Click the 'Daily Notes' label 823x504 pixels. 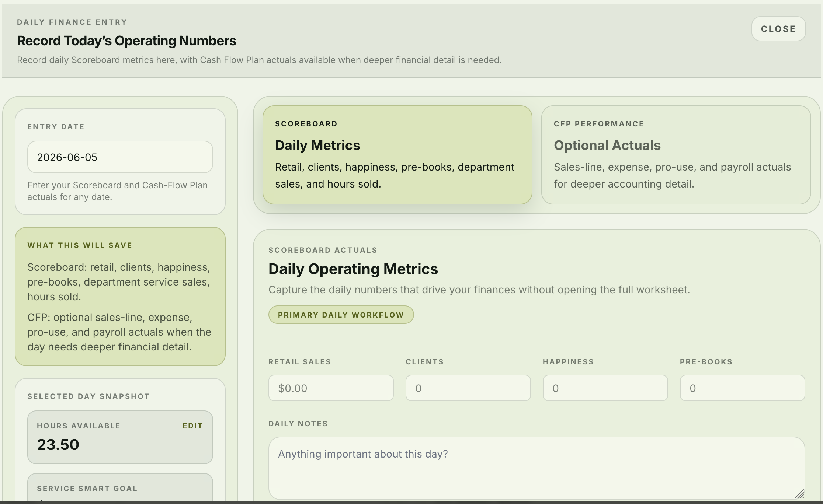click(x=298, y=424)
